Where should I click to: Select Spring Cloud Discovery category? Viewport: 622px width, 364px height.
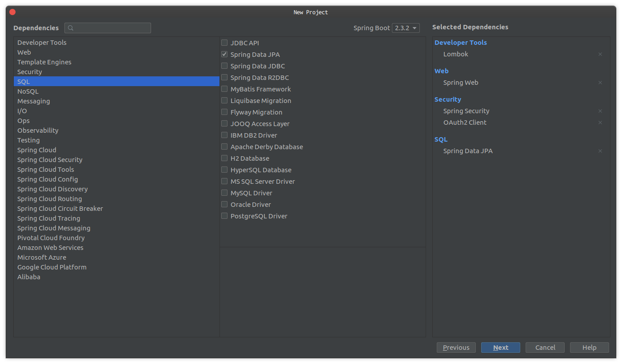(x=116, y=189)
